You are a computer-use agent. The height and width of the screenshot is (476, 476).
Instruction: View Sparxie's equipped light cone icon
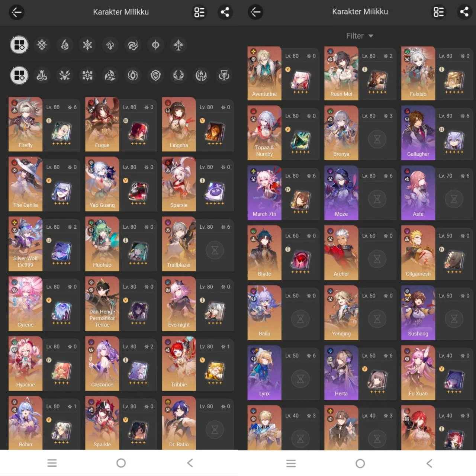click(x=215, y=191)
